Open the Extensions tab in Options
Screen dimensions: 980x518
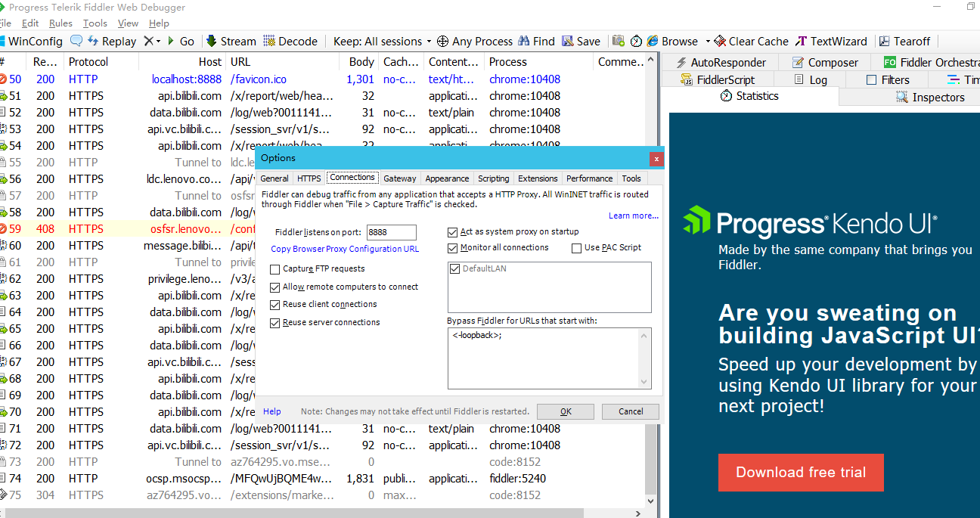tap(538, 178)
